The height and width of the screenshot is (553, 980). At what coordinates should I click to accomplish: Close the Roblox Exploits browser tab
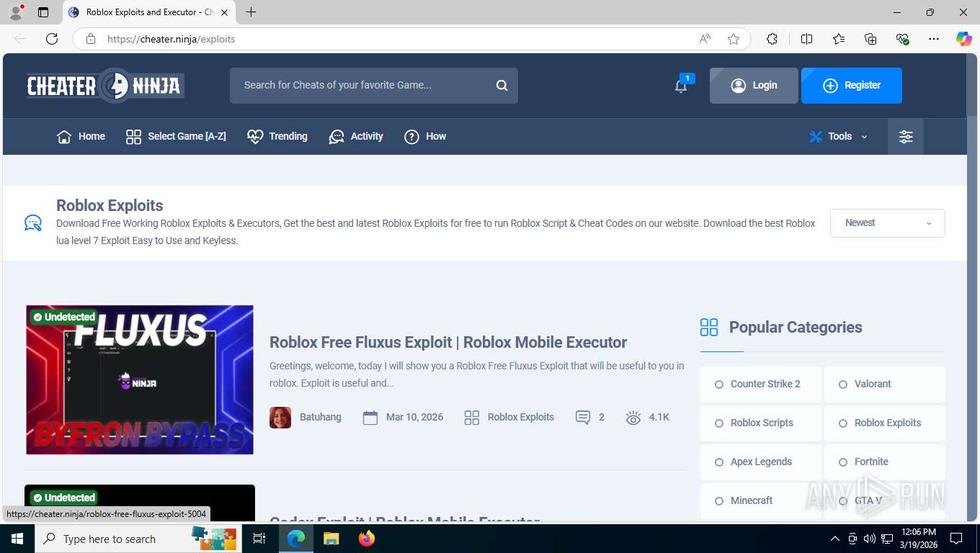[x=224, y=12]
